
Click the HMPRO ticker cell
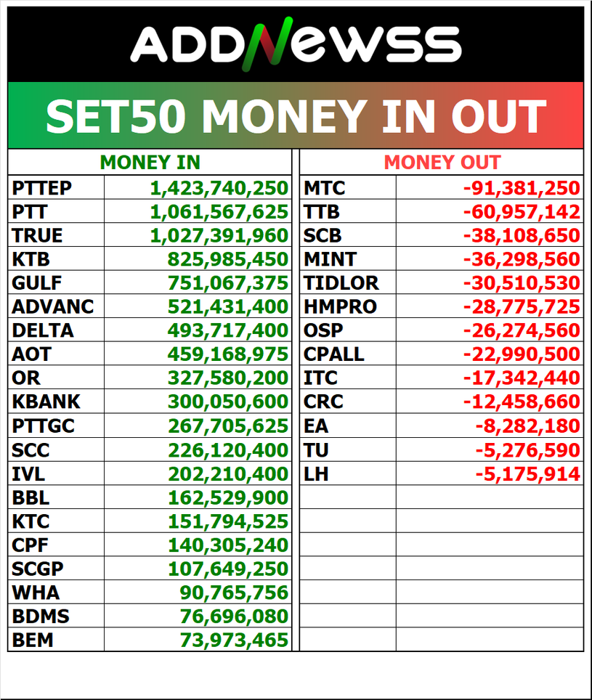pyautogui.click(x=340, y=307)
